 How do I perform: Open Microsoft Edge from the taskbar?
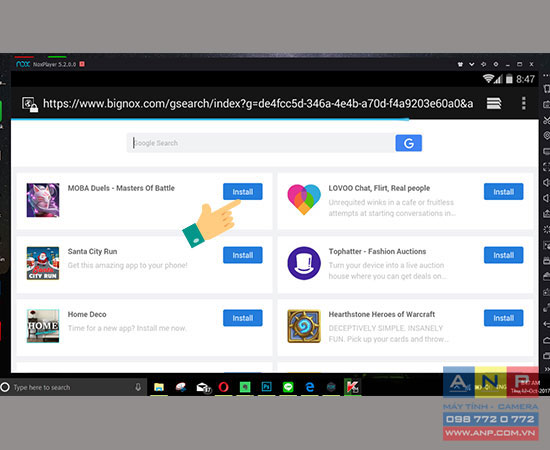tap(310, 387)
